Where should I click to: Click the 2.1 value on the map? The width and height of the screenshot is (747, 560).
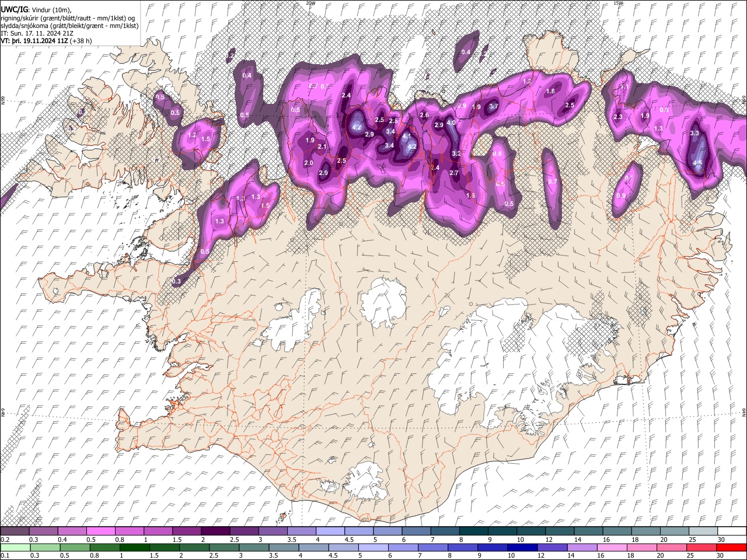(x=322, y=147)
